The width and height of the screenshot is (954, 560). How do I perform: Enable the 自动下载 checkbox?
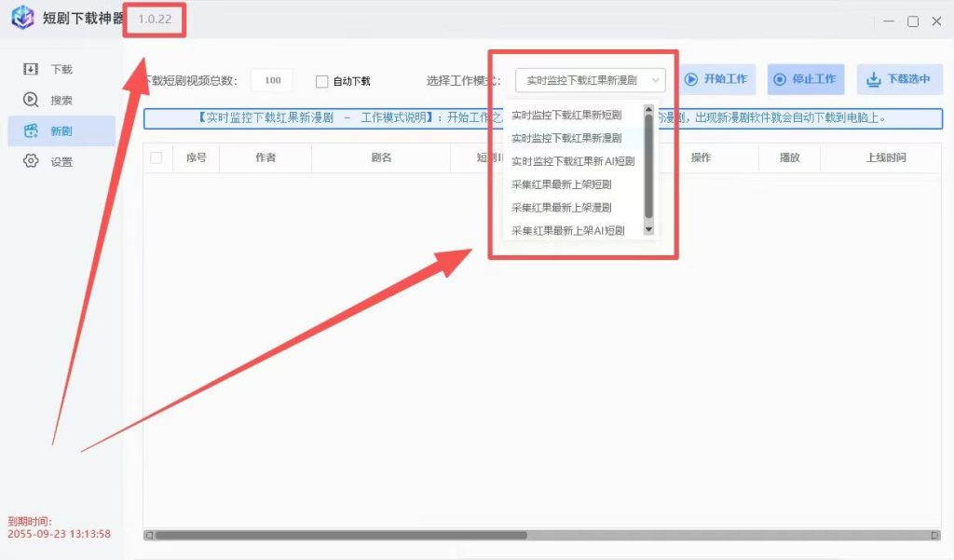pos(321,81)
